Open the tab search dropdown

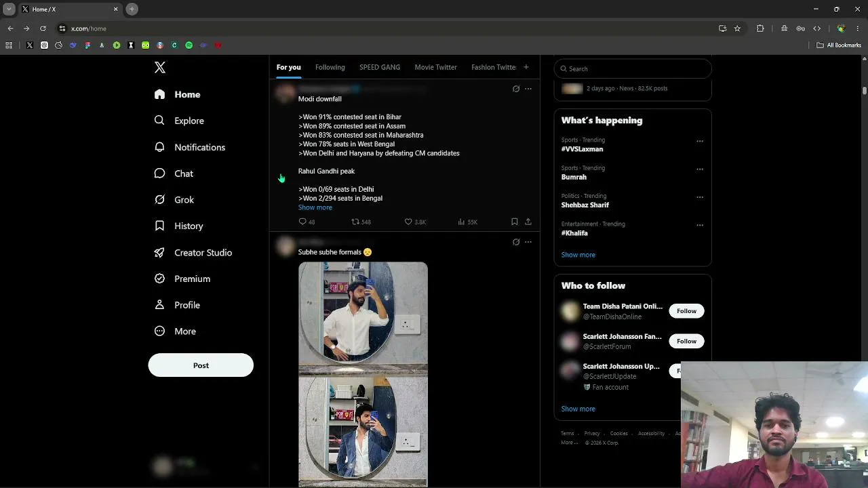(9, 9)
